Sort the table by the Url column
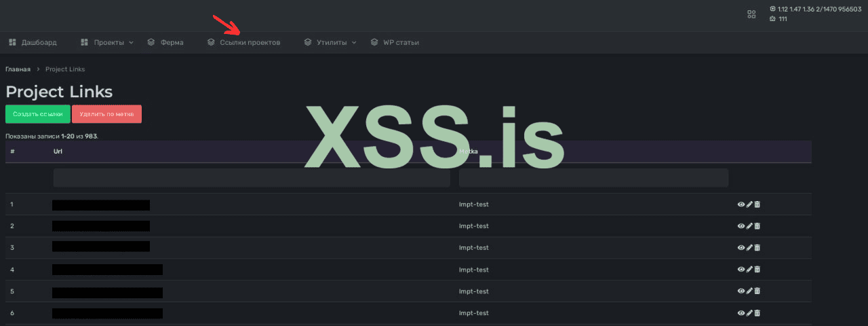This screenshot has height=326, width=868. (x=58, y=151)
